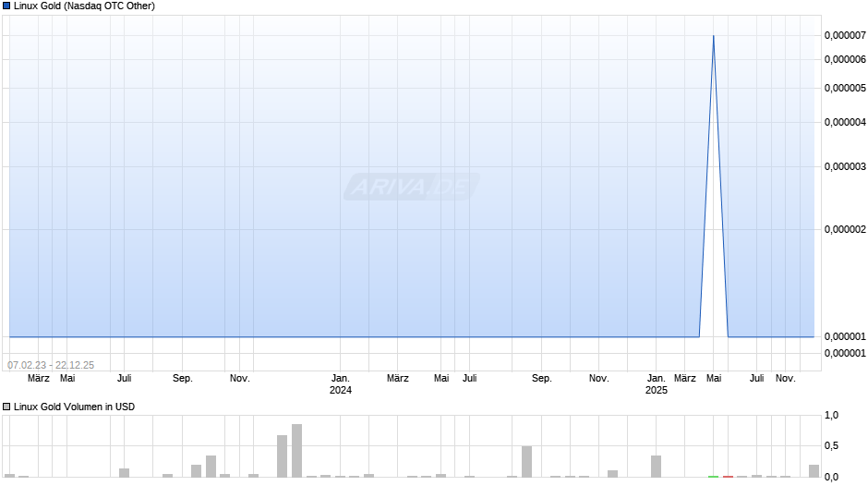The width and height of the screenshot is (868, 486).
Task: Click the 0,000005 price axis value
Action: tap(845, 88)
